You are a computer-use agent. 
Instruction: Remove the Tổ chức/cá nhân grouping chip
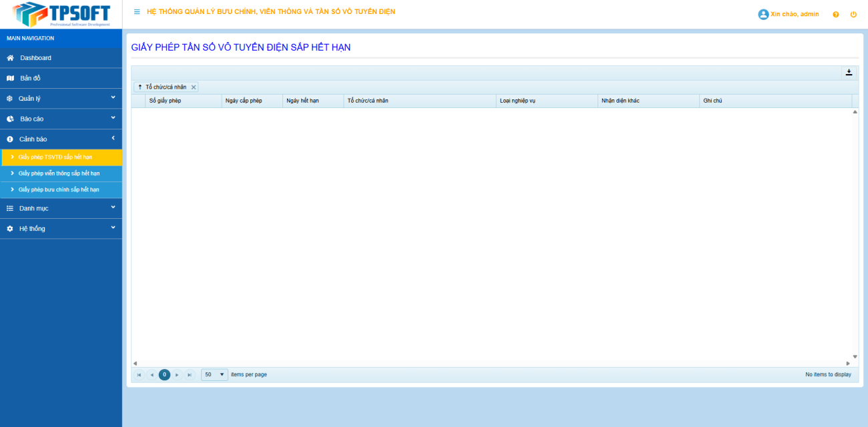pos(194,87)
